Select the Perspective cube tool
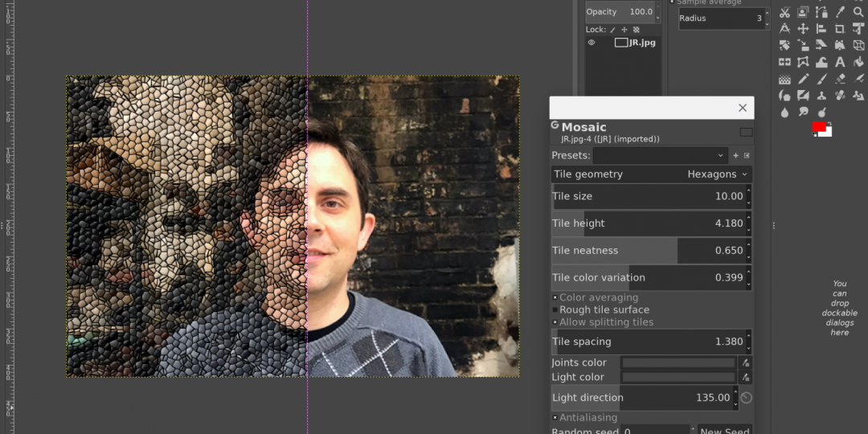 pos(858,45)
